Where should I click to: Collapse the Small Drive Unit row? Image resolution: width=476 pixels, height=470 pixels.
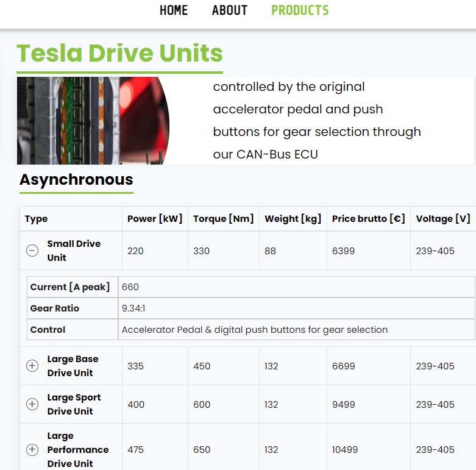pos(32,251)
